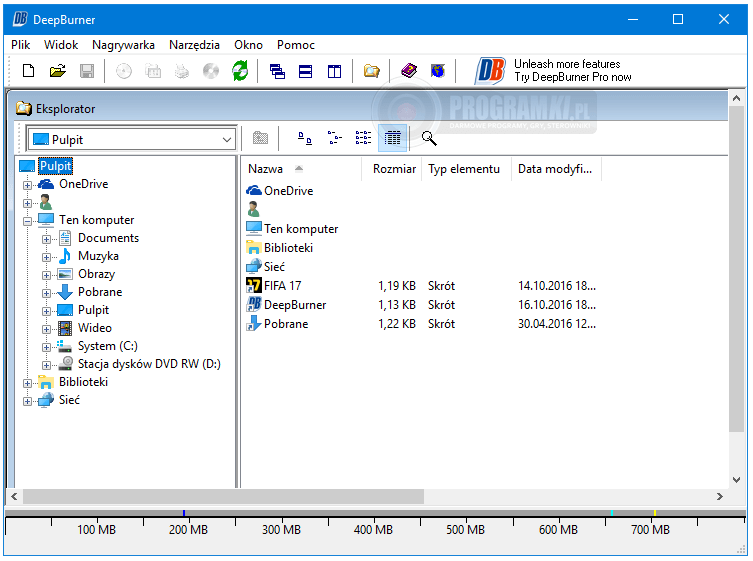Viewport: 753px width, 561px height.
Task: Select Biblioteki in the file list
Action: point(288,248)
